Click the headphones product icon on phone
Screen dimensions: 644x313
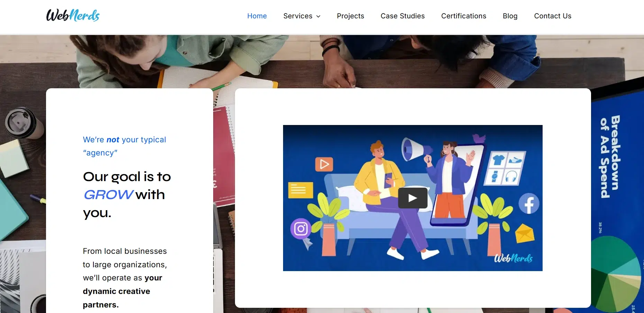point(510,177)
